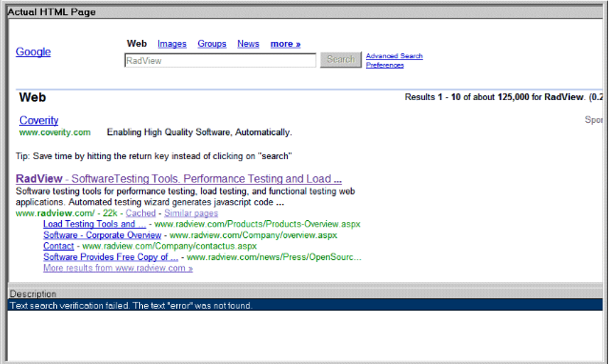Open 'Load Testing Tools and ...' sublink
This screenshot has height=364, width=609.
coord(94,224)
